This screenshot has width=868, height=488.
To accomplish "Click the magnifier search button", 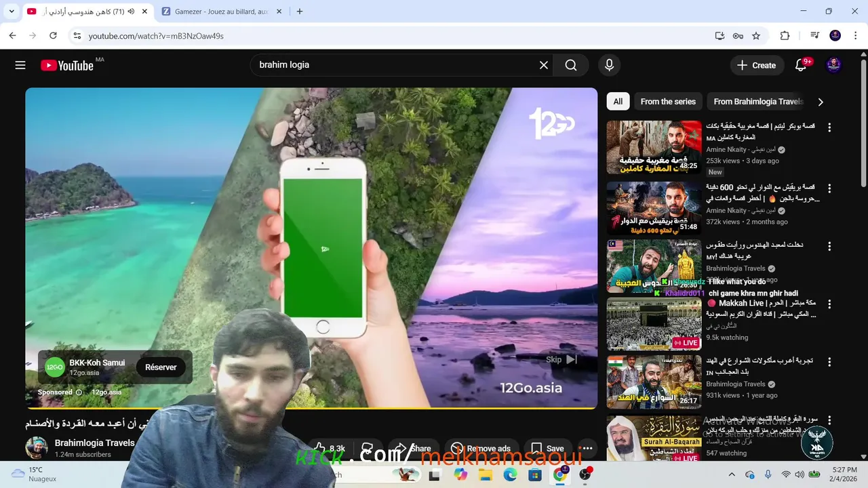I will point(571,65).
